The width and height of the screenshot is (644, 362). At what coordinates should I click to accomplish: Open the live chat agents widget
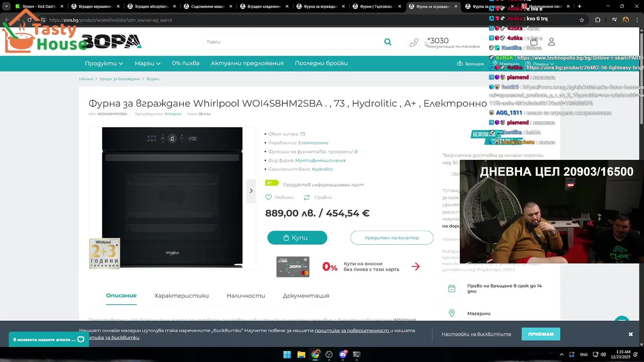[49, 339]
